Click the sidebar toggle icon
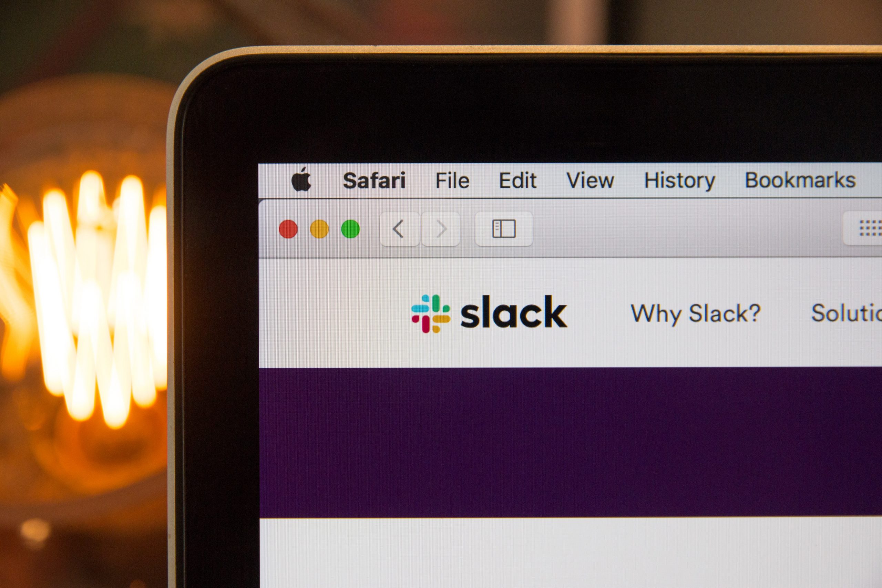 point(504,228)
